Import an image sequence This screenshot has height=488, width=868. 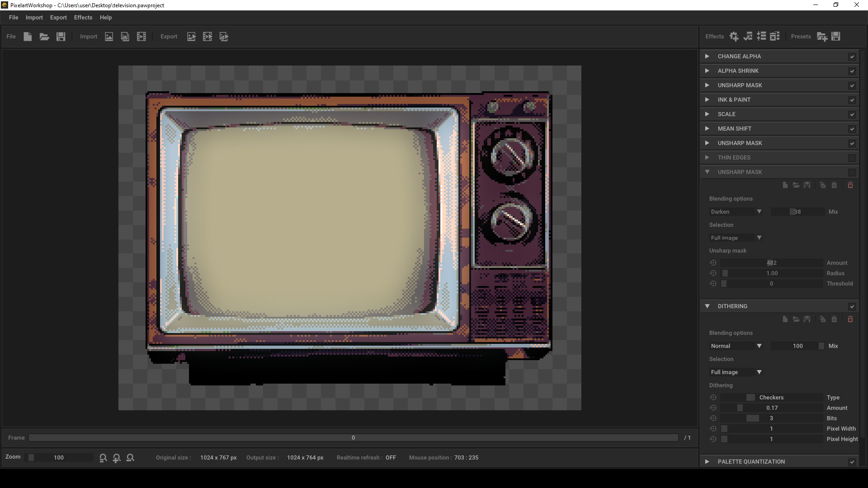pyautogui.click(x=125, y=37)
